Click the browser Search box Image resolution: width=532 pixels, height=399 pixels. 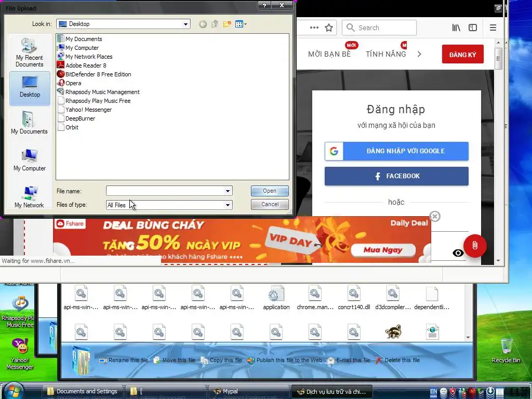coord(379,28)
